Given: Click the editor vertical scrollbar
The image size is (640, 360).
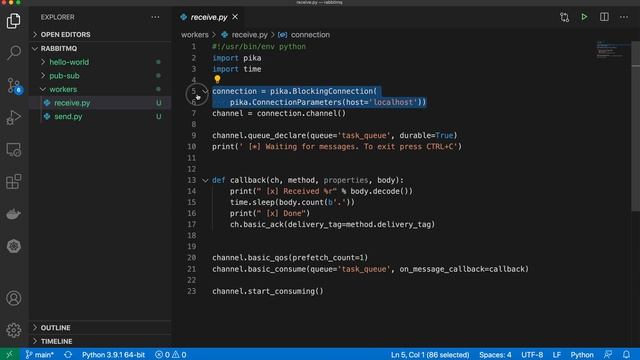Looking at the screenshot, I should 636,127.
